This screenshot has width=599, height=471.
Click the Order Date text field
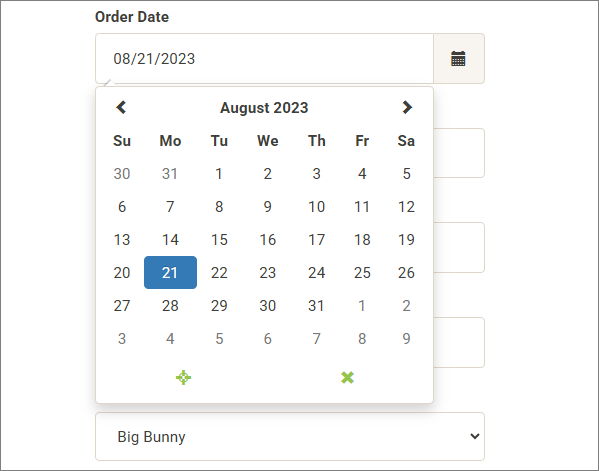click(x=264, y=58)
